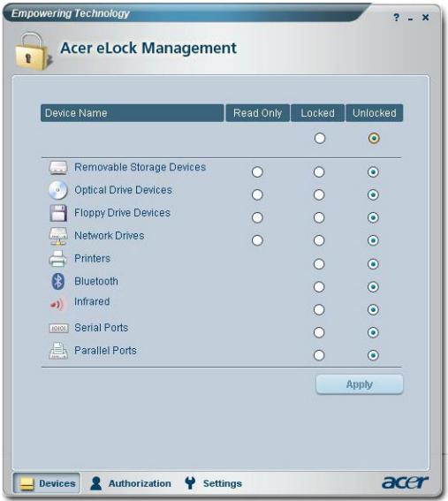Click the Infrared signal icon
The width and height of the screenshot is (448, 501).
[57, 304]
